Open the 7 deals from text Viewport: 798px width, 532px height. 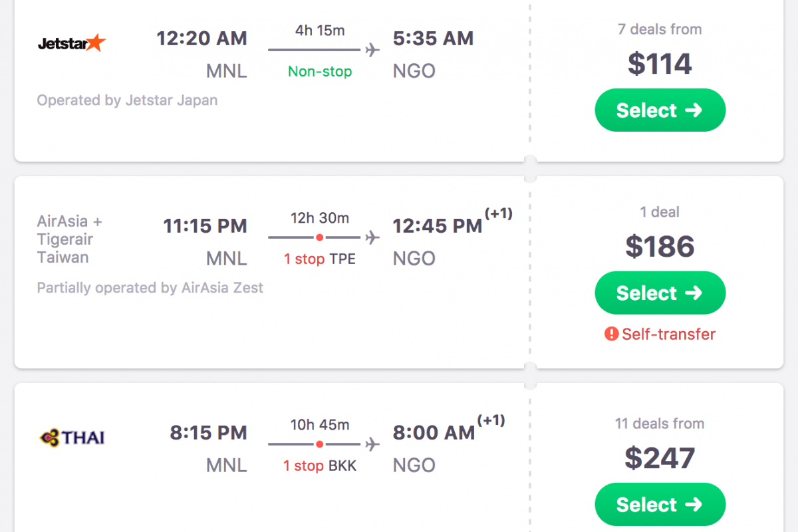tap(659, 29)
